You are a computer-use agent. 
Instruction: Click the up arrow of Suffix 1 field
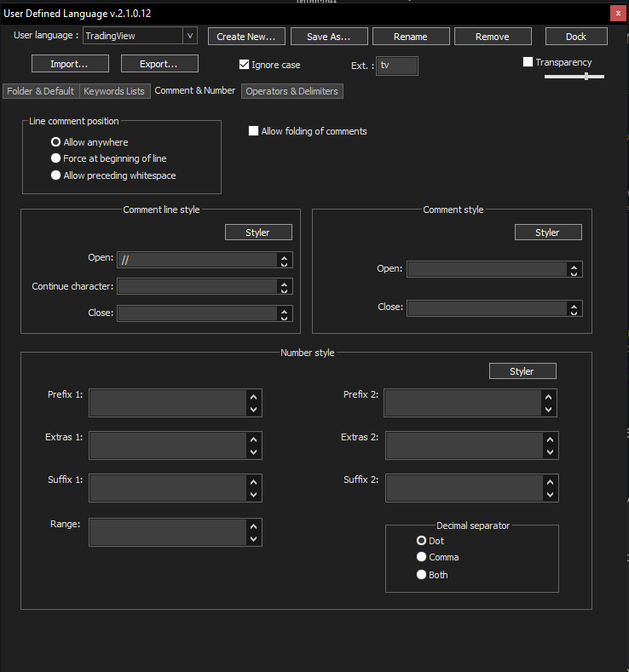[254, 482]
